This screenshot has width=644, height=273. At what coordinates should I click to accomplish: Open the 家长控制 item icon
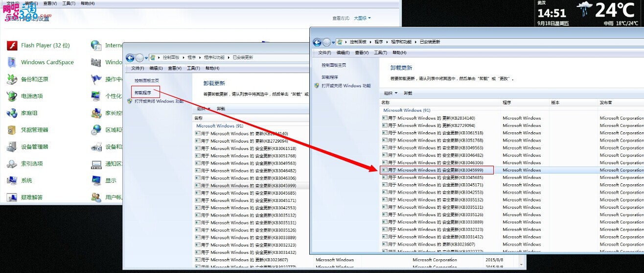[x=96, y=113]
